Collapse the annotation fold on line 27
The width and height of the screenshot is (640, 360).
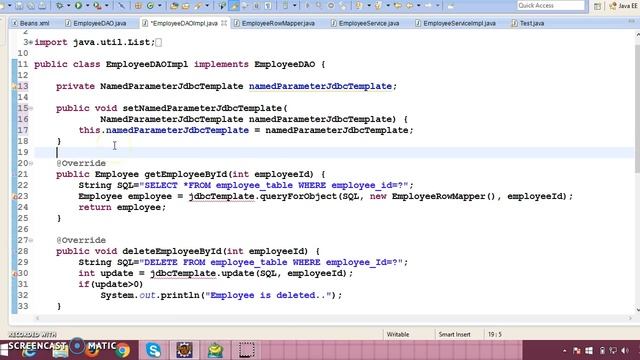pyautogui.click(x=31, y=240)
